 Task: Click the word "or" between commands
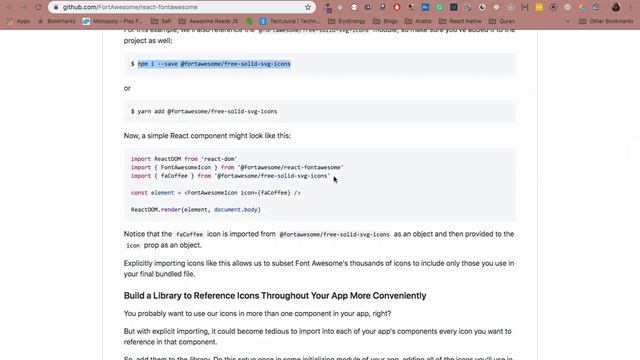127,88
